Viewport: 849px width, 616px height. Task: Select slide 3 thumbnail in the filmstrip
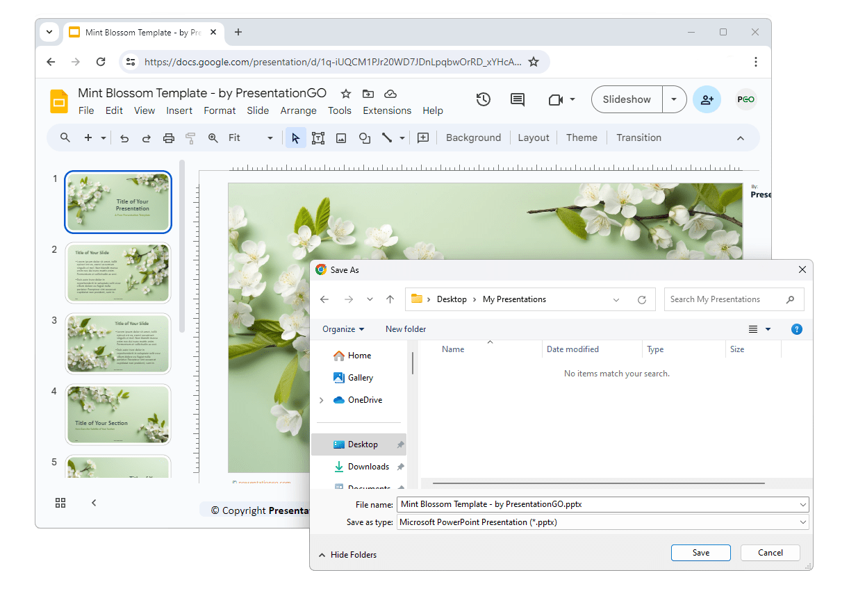tap(118, 344)
